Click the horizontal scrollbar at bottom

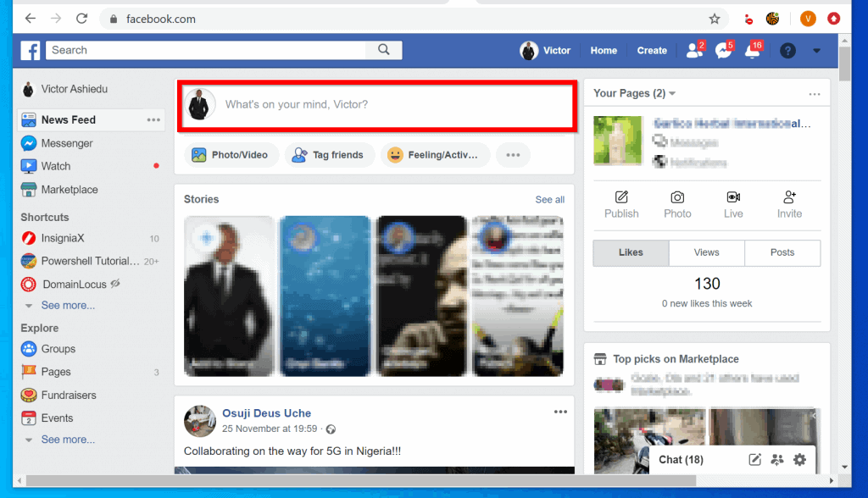click(361, 481)
